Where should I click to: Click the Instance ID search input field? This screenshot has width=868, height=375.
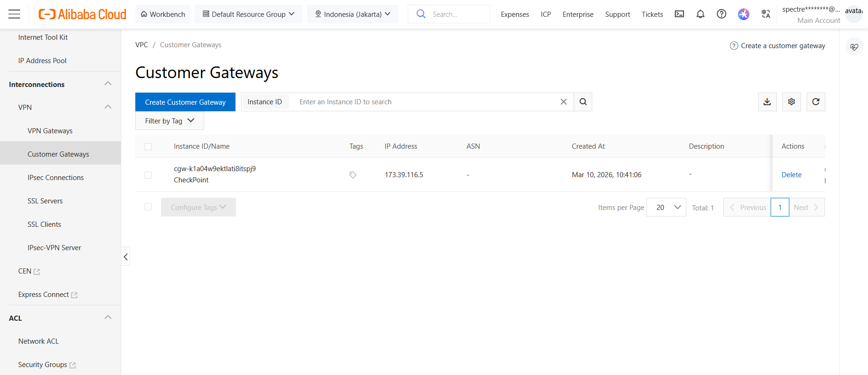426,102
